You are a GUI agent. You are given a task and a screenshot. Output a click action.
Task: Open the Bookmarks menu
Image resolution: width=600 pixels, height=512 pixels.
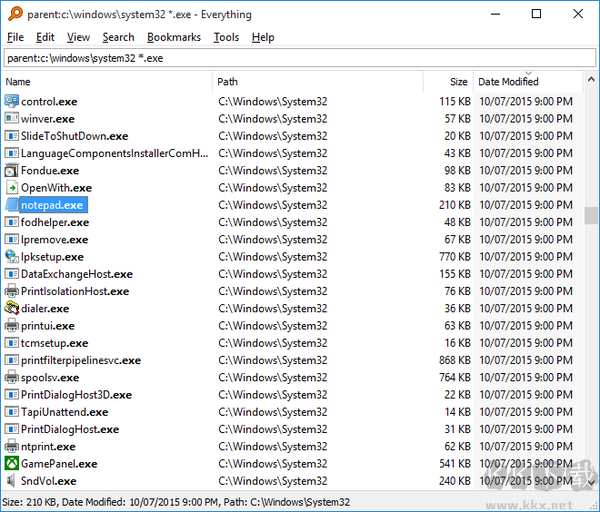(x=174, y=37)
